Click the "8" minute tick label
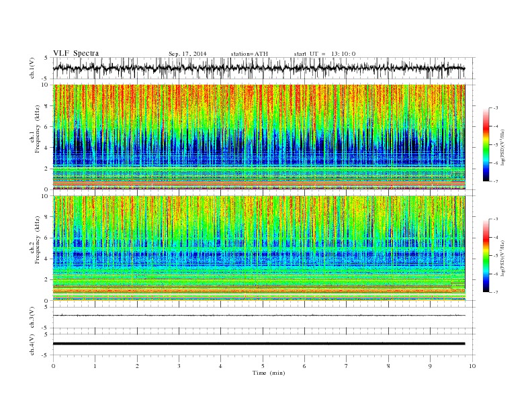Viewport: 532px width, 411px height. (x=388, y=366)
